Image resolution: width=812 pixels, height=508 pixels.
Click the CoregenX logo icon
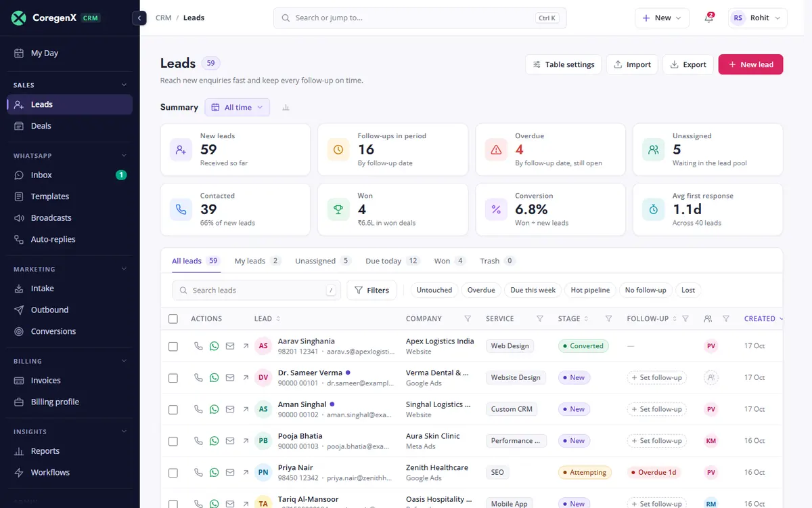click(20, 18)
